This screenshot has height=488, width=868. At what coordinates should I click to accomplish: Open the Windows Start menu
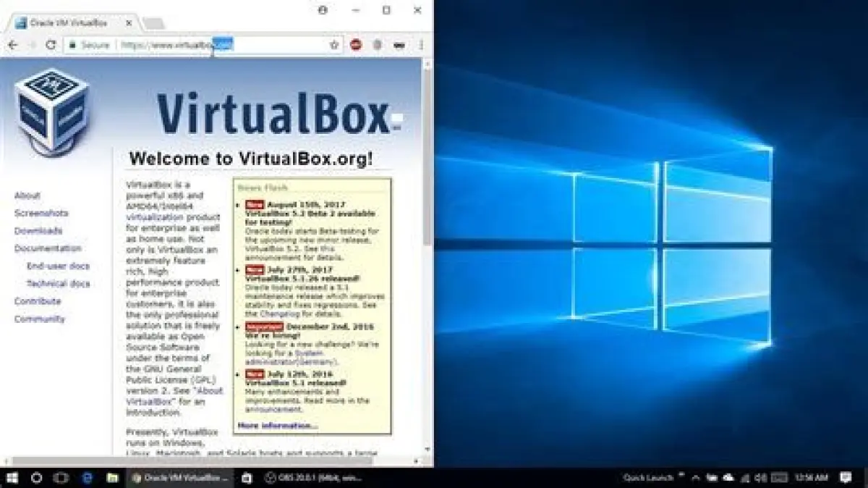(12, 478)
